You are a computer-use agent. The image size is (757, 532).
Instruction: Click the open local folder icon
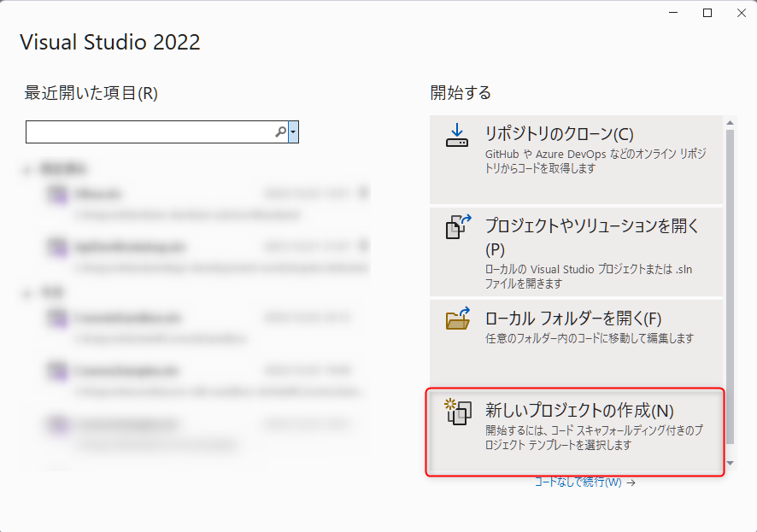(x=458, y=319)
